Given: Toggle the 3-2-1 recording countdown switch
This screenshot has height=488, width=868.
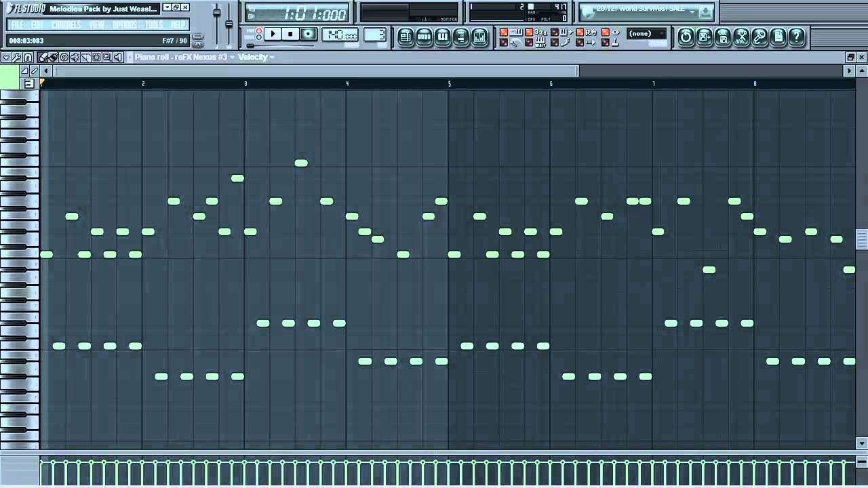Looking at the screenshot, I should point(529,33).
